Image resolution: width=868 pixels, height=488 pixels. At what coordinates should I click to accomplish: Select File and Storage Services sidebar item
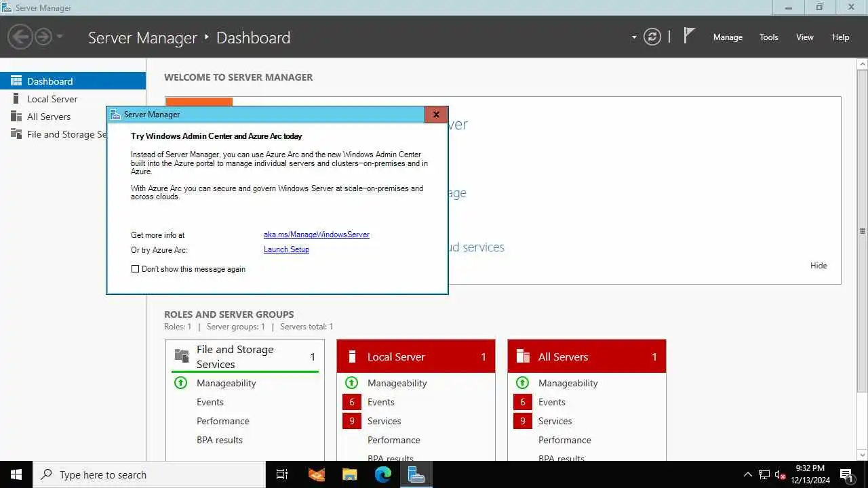click(53, 134)
